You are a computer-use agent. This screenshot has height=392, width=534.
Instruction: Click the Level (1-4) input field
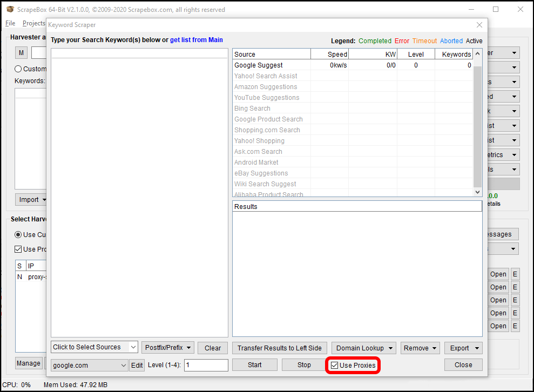[x=206, y=365]
